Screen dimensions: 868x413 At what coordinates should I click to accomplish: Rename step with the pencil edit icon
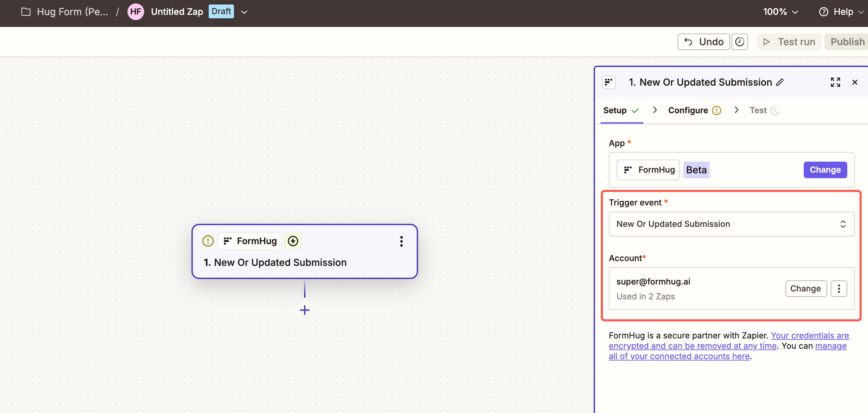pos(780,82)
